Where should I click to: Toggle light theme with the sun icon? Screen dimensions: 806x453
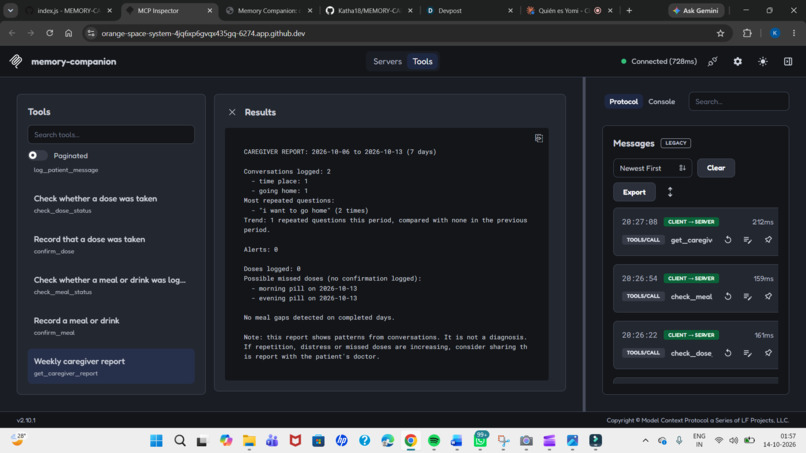tap(763, 61)
